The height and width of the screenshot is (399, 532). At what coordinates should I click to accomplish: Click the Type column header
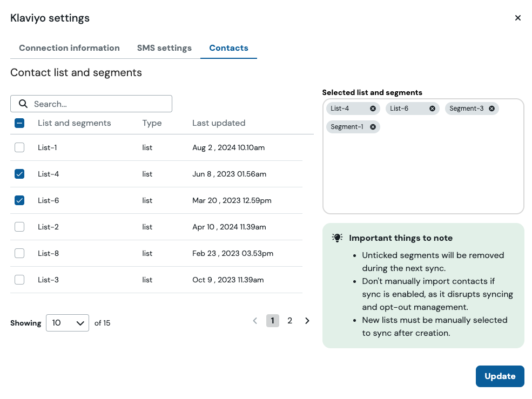pos(152,123)
